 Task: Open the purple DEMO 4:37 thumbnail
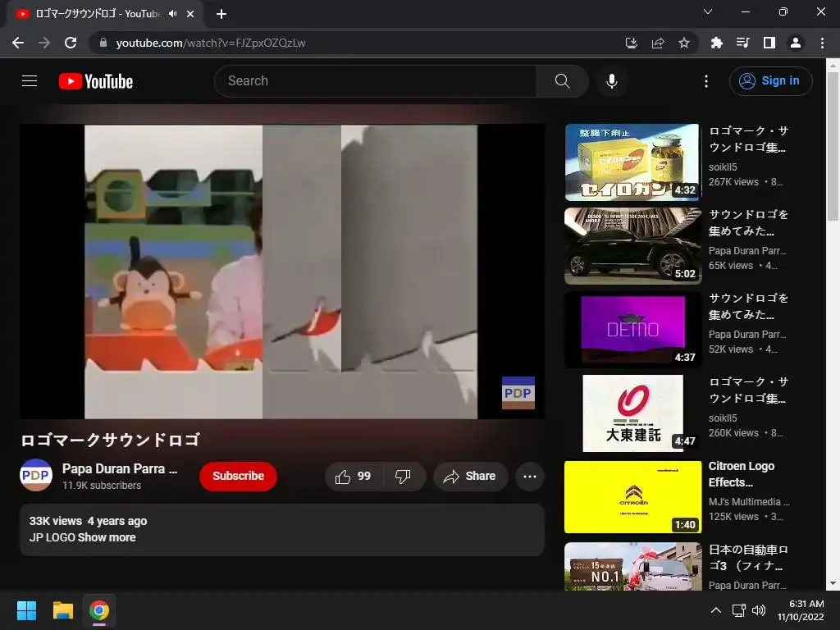(632, 330)
